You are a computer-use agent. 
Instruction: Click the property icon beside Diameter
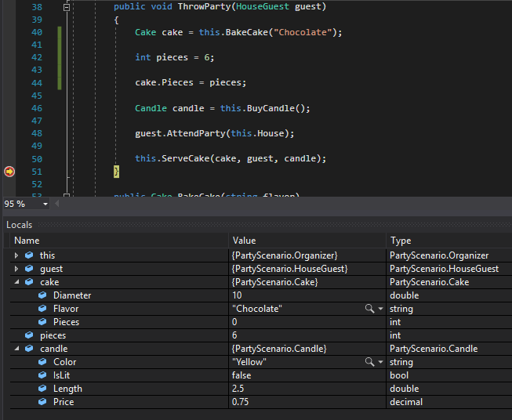tap(42, 295)
